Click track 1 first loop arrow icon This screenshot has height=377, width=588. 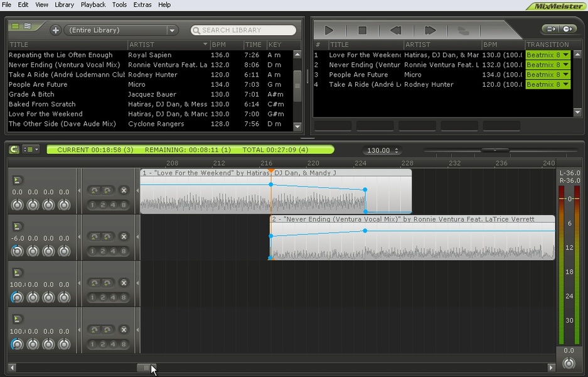coord(95,190)
